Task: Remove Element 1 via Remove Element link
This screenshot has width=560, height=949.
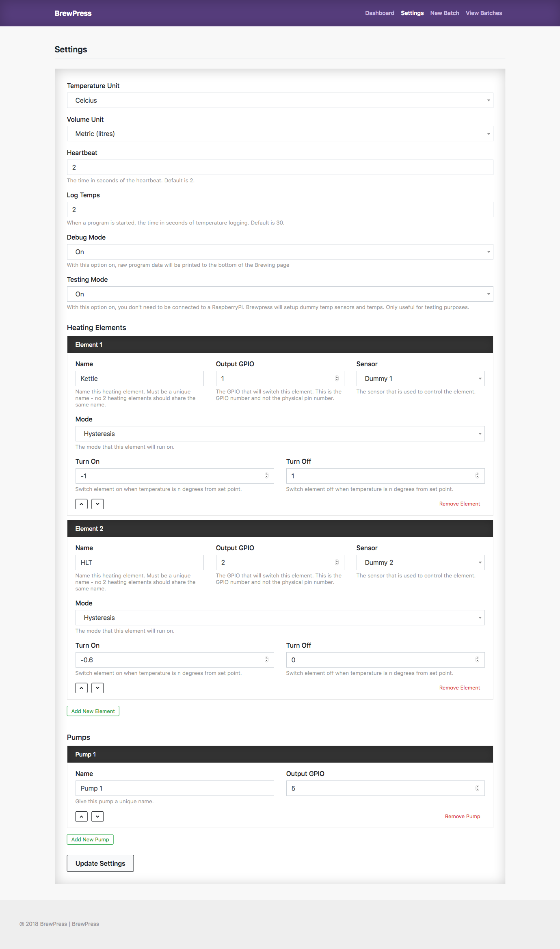Action: (x=459, y=504)
